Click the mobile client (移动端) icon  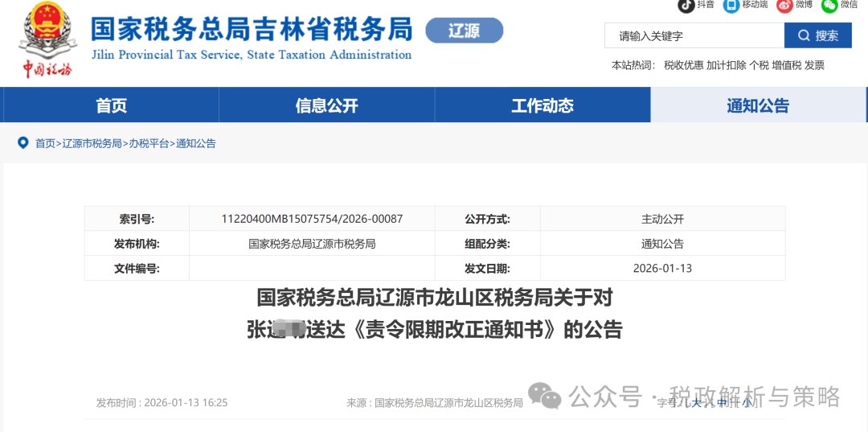tap(731, 5)
